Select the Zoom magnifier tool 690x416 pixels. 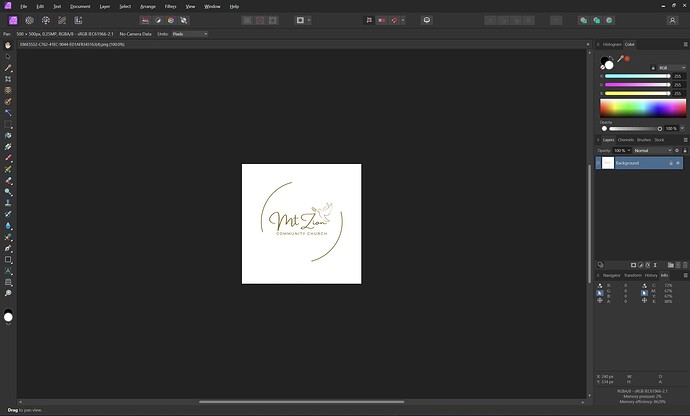[8, 294]
